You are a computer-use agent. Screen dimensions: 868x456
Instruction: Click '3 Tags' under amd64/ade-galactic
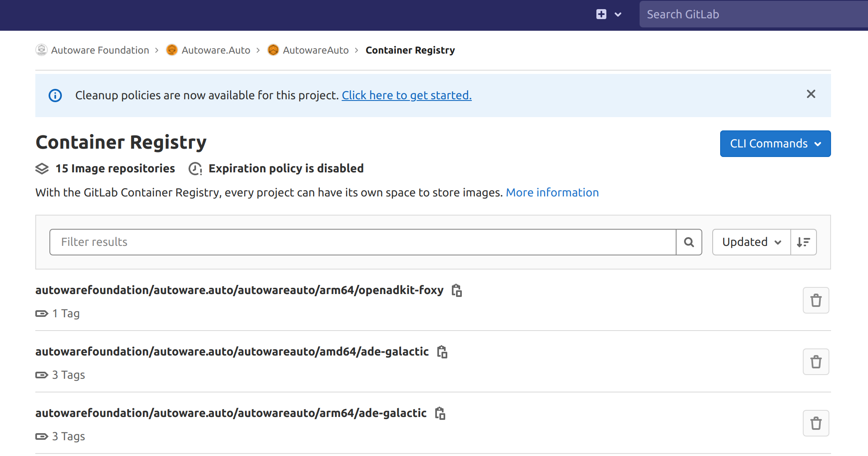tap(69, 375)
